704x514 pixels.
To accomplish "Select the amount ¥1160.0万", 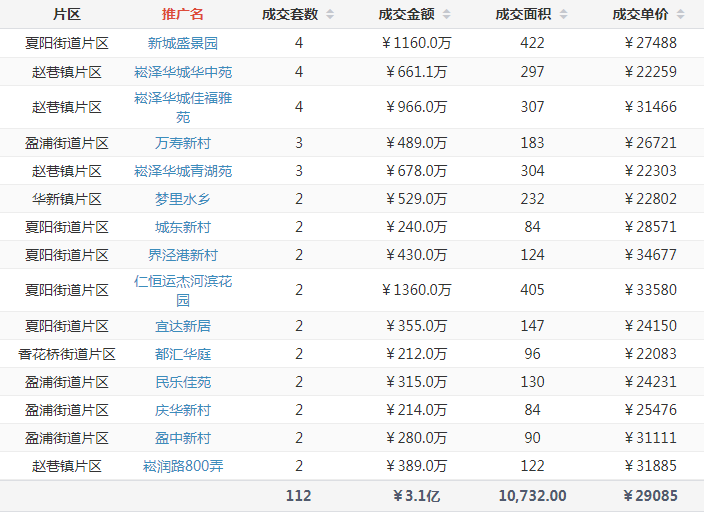I will click(416, 43).
